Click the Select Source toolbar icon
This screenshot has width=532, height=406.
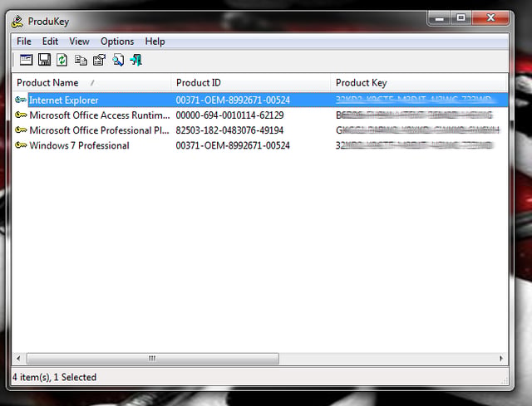click(x=26, y=60)
